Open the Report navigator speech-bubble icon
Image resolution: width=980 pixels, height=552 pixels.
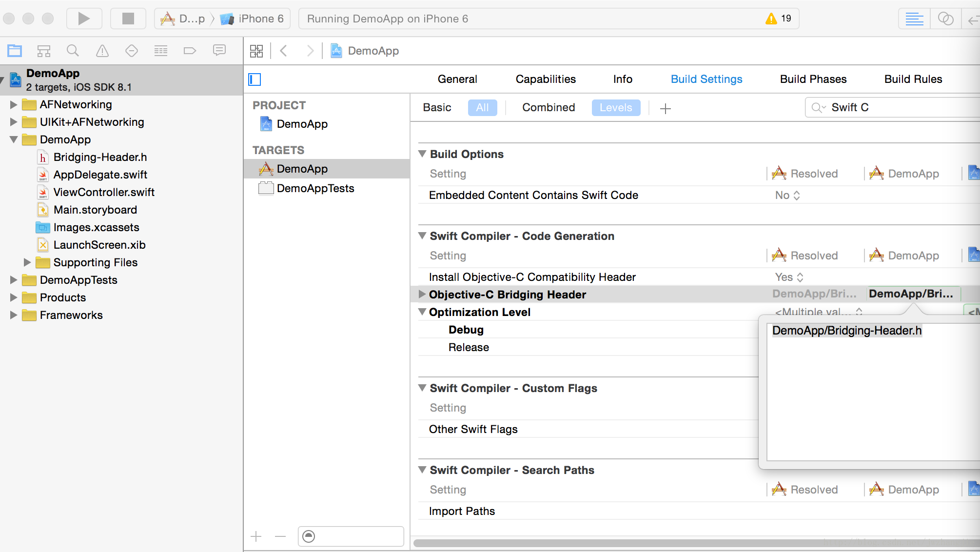[x=219, y=50]
